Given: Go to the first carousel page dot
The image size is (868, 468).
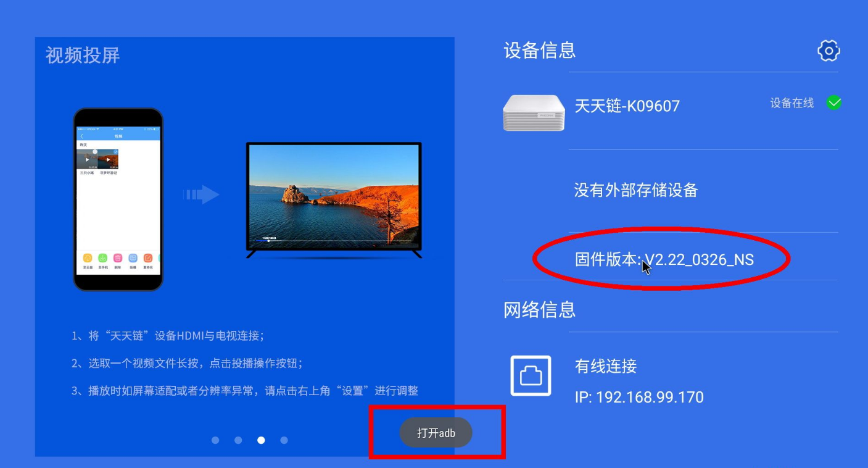Looking at the screenshot, I should click(215, 440).
